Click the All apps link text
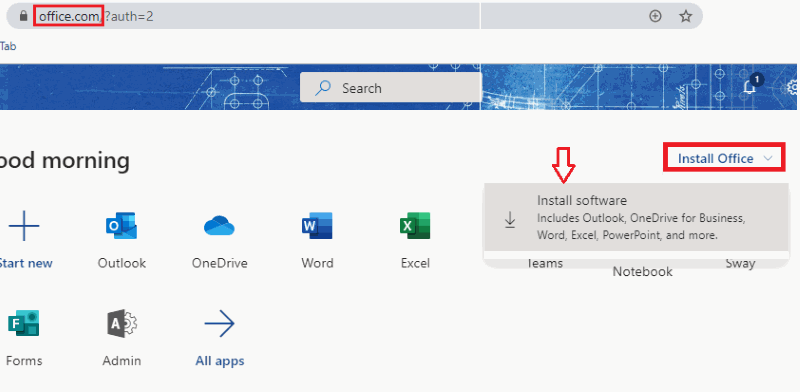This screenshot has height=392, width=800. (220, 361)
